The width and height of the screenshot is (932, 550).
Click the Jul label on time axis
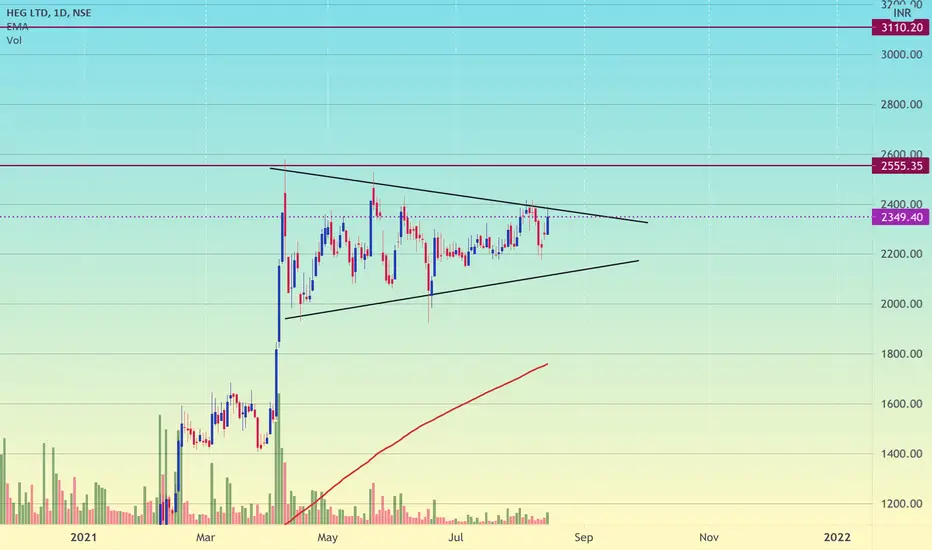point(455,538)
